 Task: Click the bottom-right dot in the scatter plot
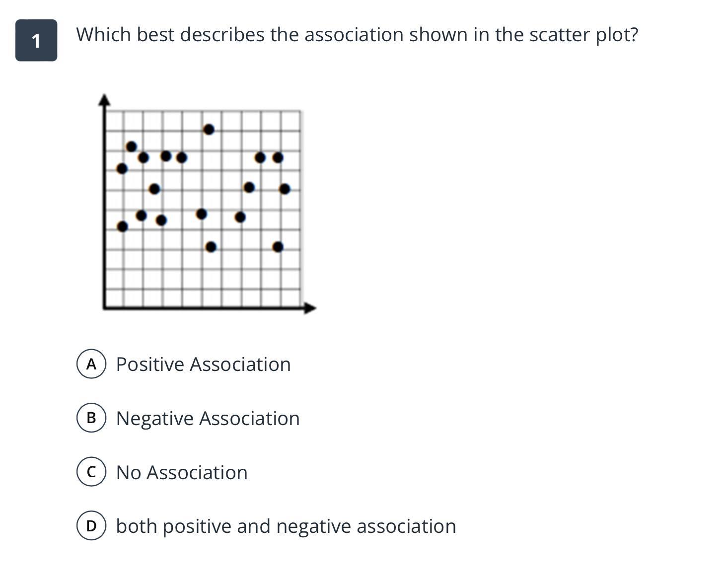[278, 247]
